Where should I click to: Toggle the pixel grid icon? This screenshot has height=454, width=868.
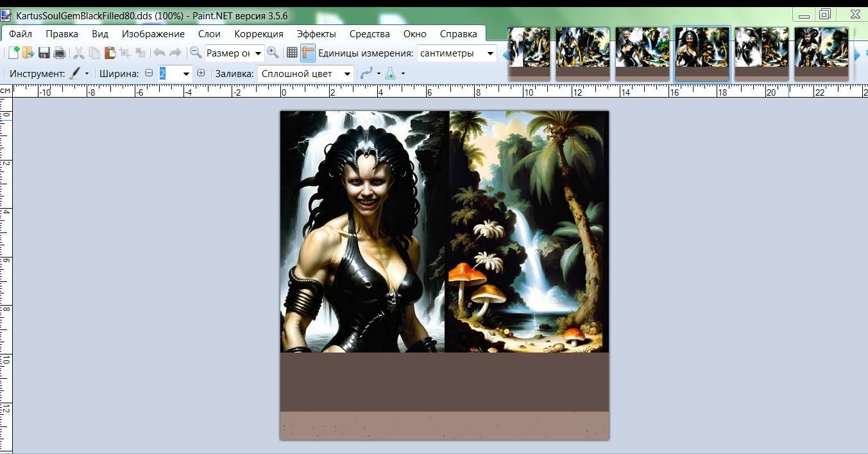292,53
